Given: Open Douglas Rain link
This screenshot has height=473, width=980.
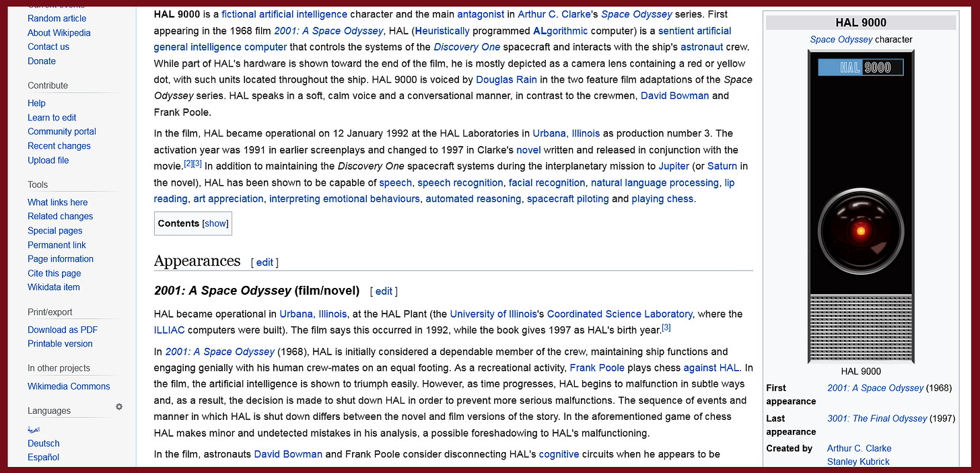Looking at the screenshot, I should click(506, 79).
